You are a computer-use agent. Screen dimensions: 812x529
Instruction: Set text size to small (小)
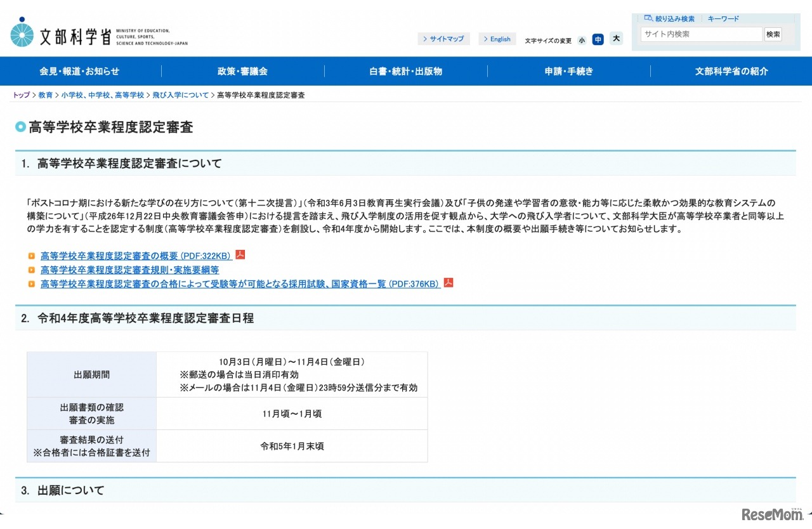click(x=582, y=40)
